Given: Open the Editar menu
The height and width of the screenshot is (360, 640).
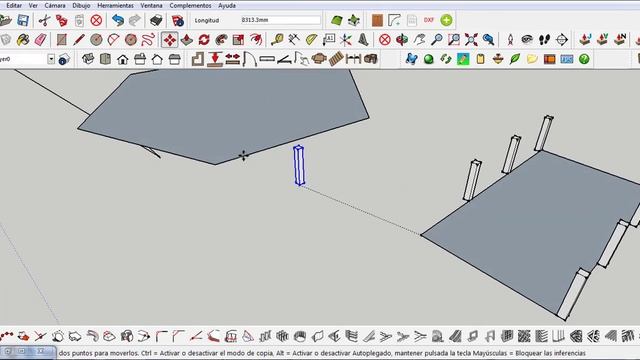Looking at the screenshot, I should point(14,6).
